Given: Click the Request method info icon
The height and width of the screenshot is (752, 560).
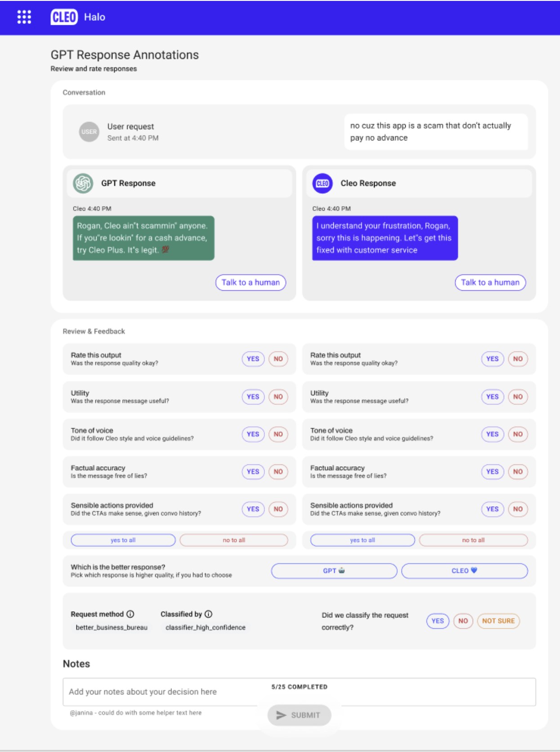Looking at the screenshot, I should pyautogui.click(x=130, y=614).
